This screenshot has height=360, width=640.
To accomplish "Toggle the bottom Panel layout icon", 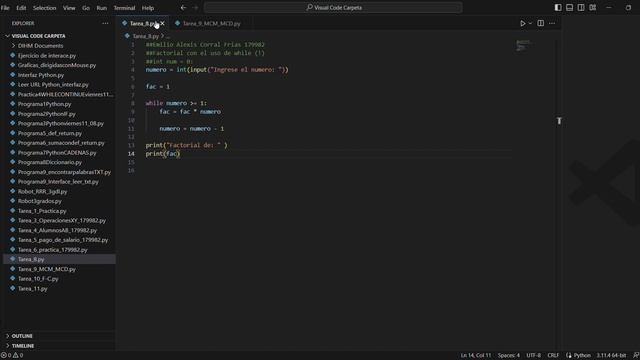I will (569, 7).
